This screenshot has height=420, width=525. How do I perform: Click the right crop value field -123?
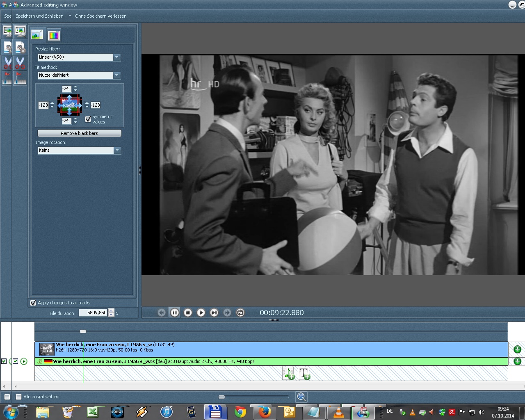[x=95, y=105]
